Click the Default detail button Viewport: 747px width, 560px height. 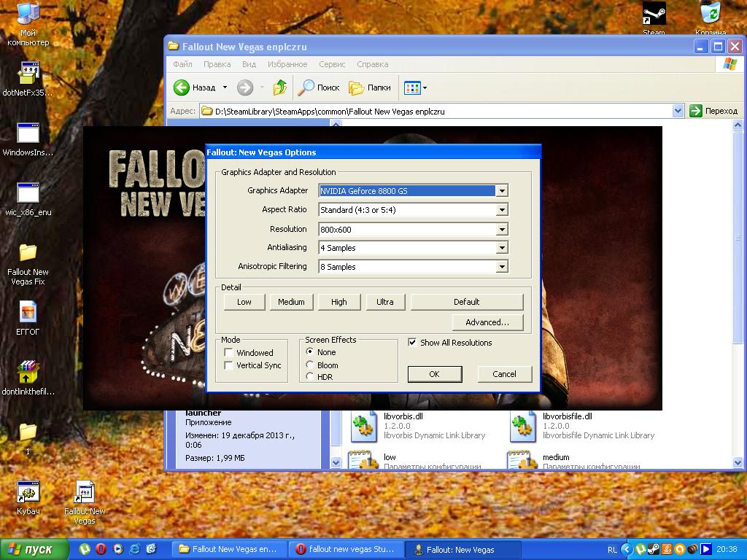click(467, 302)
